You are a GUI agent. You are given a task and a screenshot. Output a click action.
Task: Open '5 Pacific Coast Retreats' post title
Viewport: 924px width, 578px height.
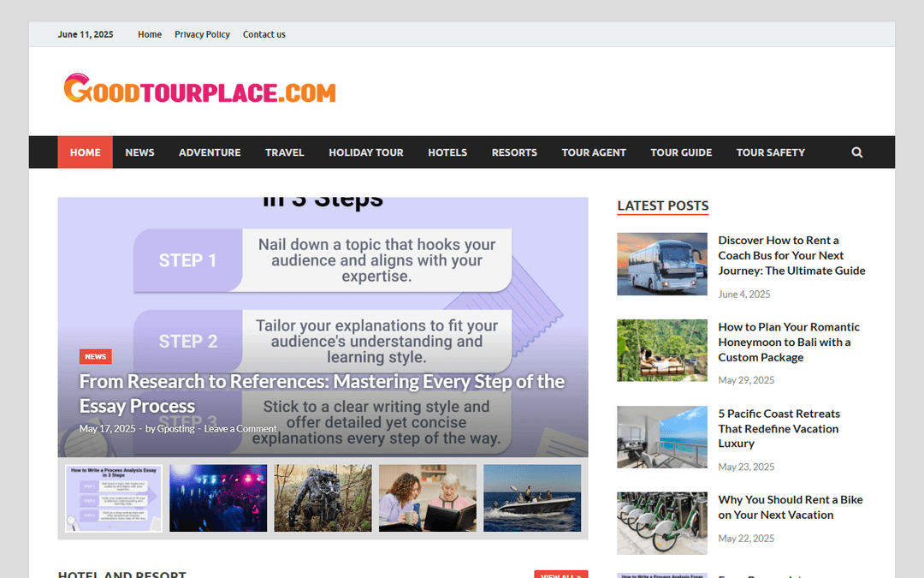point(779,428)
